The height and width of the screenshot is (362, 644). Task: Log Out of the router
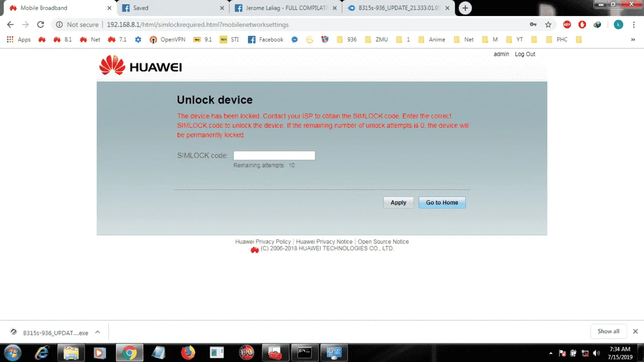coord(525,54)
